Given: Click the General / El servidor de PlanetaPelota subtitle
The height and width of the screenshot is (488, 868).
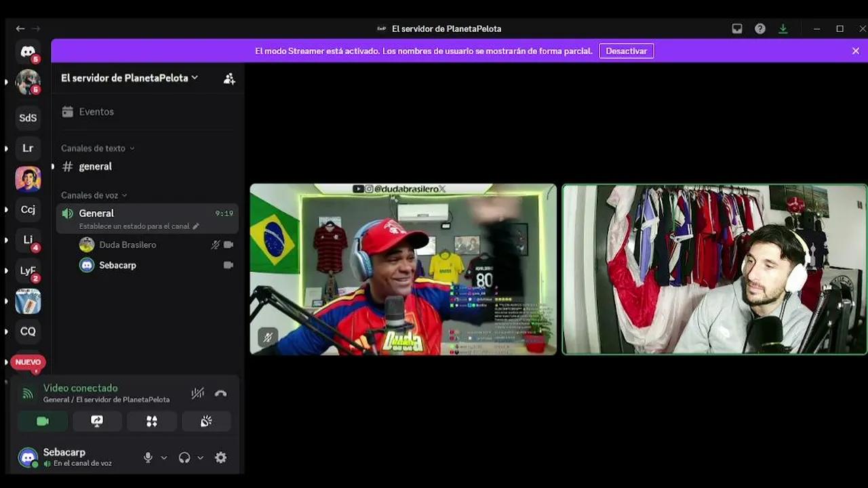Looking at the screenshot, I should (x=106, y=400).
